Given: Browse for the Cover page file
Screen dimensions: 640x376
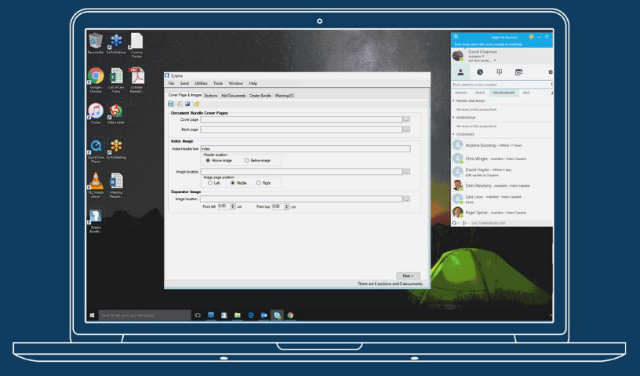Looking at the screenshot, I should (406, 119).
